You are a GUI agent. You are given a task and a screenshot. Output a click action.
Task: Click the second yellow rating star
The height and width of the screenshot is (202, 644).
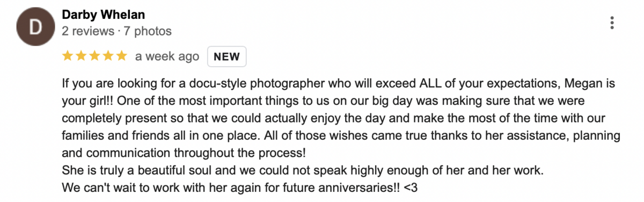pos(82,56)
